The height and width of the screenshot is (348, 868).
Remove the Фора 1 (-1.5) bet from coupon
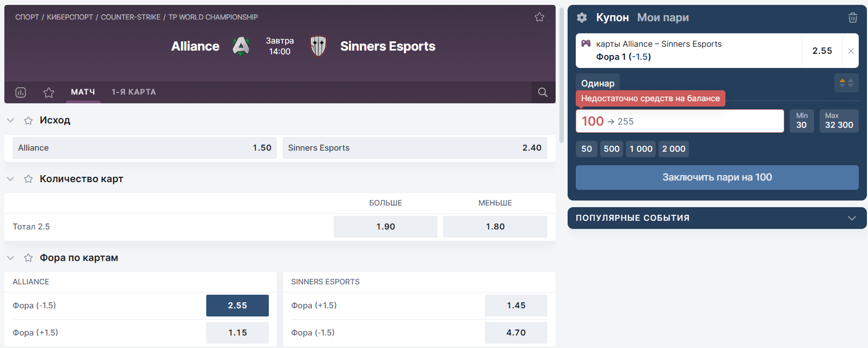(851, 51)
